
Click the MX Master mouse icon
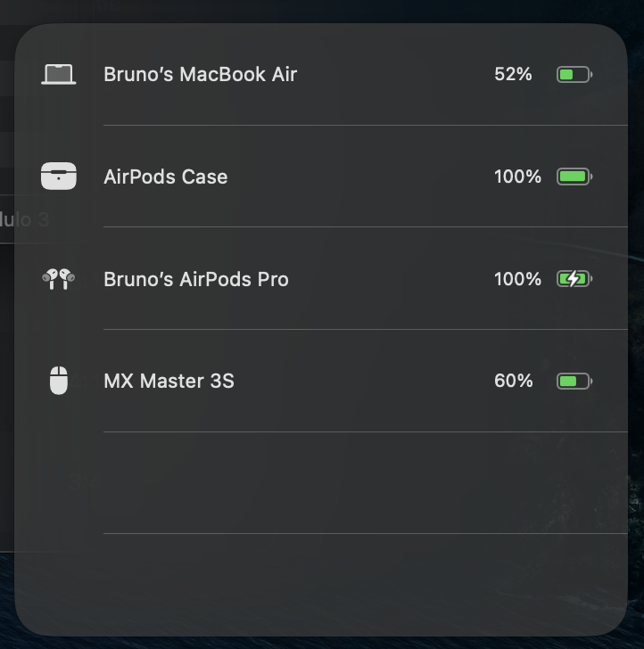click(x=59, y=381)
